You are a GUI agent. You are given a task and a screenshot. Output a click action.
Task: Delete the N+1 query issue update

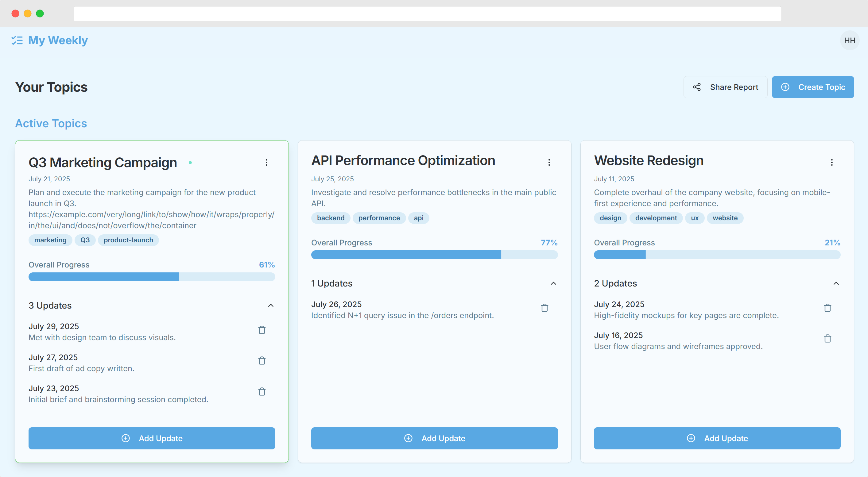coord(544,308)
